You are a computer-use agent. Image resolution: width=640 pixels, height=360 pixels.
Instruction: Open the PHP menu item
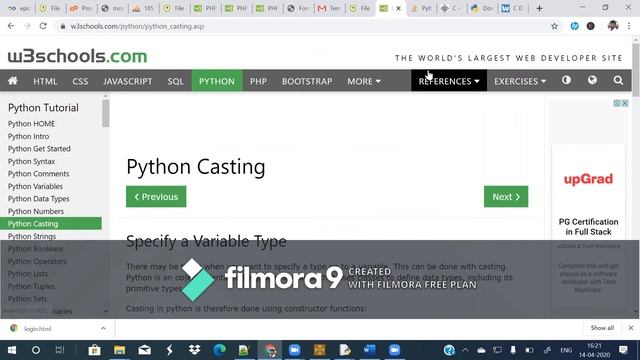[258, 81]
